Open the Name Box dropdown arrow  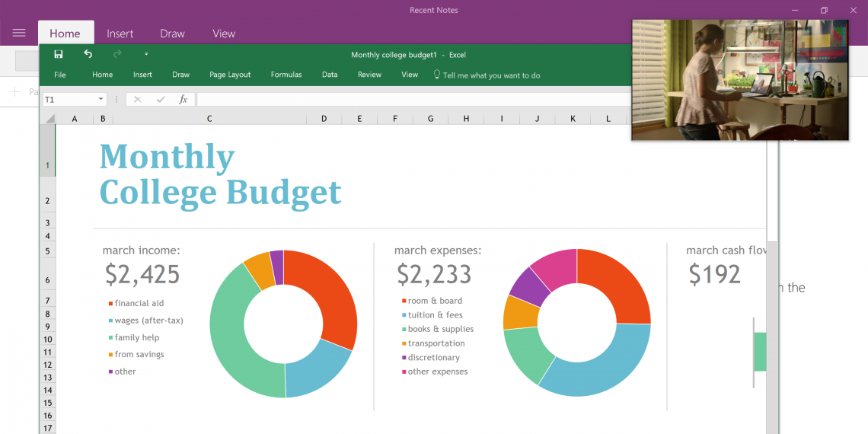click(101, 100)
